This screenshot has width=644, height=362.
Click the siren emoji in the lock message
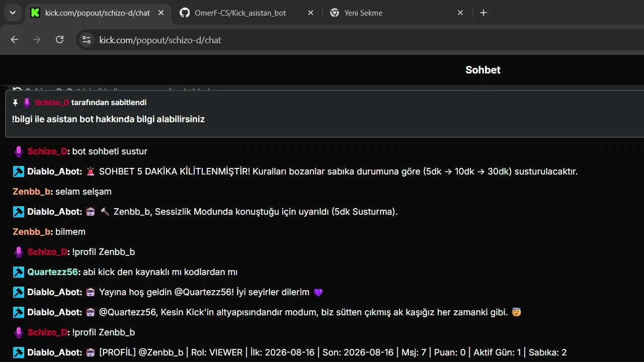point(91,171)
